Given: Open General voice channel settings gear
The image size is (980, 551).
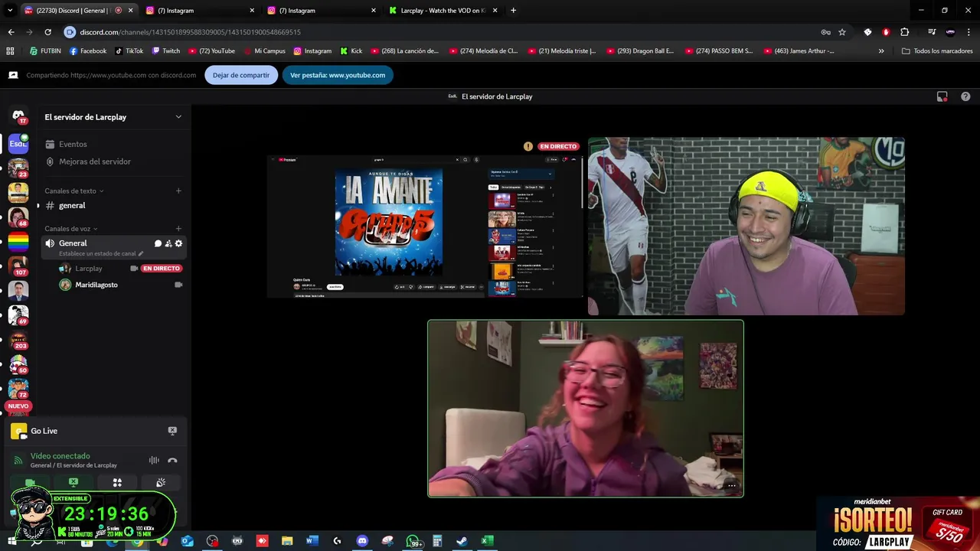Looking at the screenshot, I should (x=178, y=243).
